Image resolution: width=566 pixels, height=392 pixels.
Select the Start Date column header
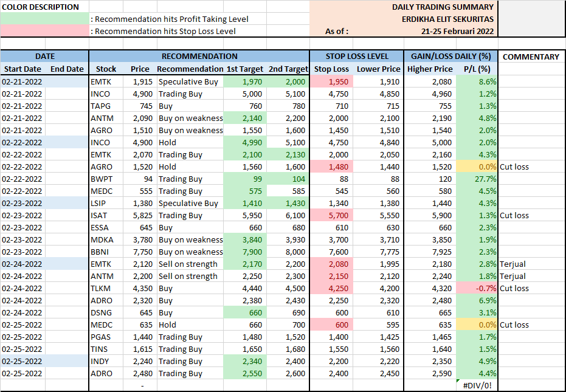(23, 69)
